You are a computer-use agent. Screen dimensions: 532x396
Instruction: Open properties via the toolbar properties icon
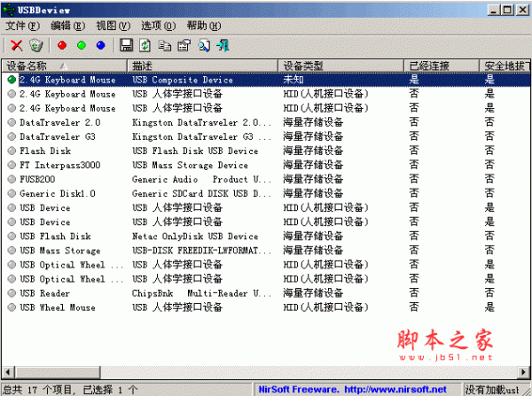point(184,45)
